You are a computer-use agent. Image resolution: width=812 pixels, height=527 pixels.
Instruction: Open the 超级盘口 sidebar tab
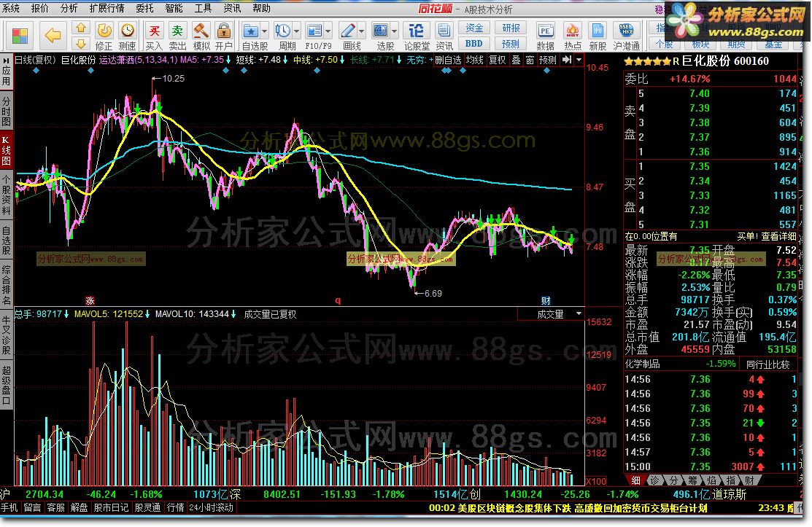click(7, 385)
